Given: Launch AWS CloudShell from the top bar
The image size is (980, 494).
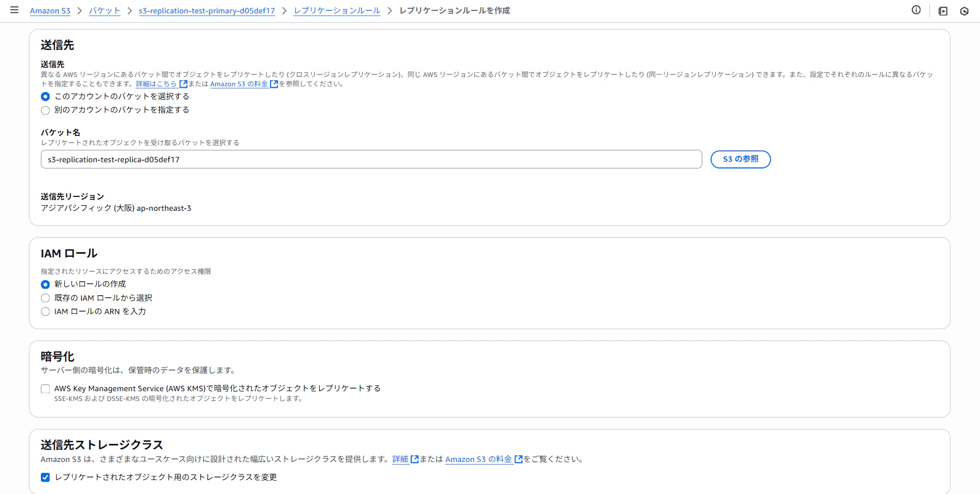Looking at the screenshot, I should click(964, 10).
